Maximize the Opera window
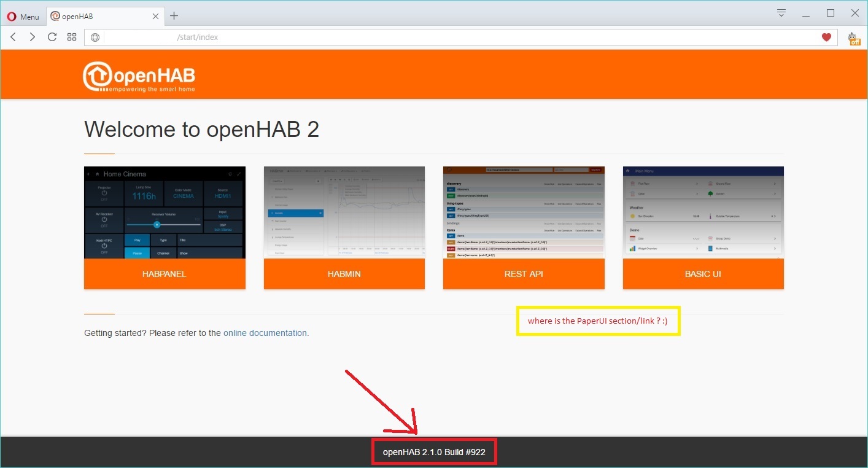Screen dimensions: 868x468 click(831, 13)
